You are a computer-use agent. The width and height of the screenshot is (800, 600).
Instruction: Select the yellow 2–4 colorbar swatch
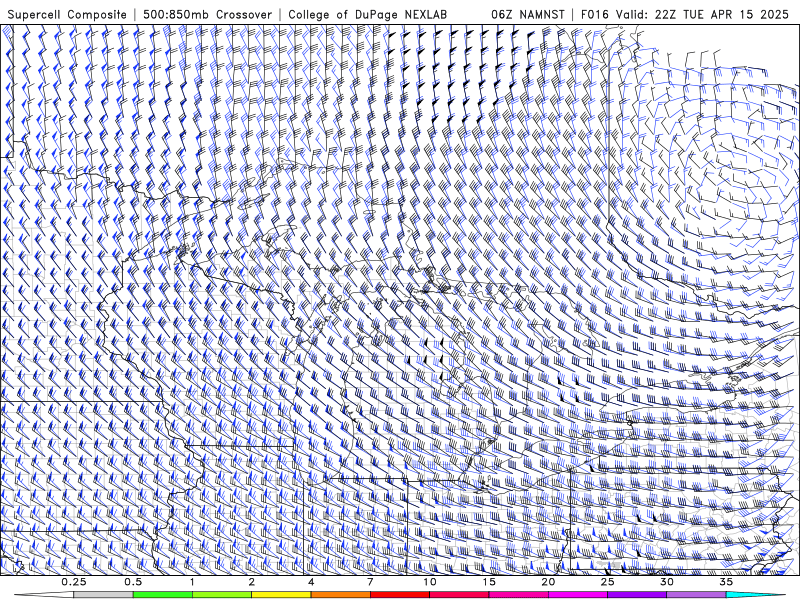pos(281,595)
